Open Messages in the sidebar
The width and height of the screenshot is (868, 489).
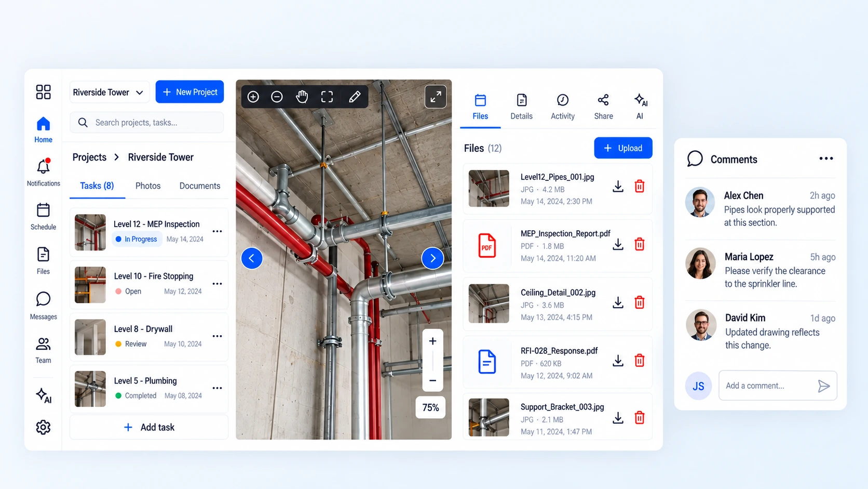click(x=43, y=306)
